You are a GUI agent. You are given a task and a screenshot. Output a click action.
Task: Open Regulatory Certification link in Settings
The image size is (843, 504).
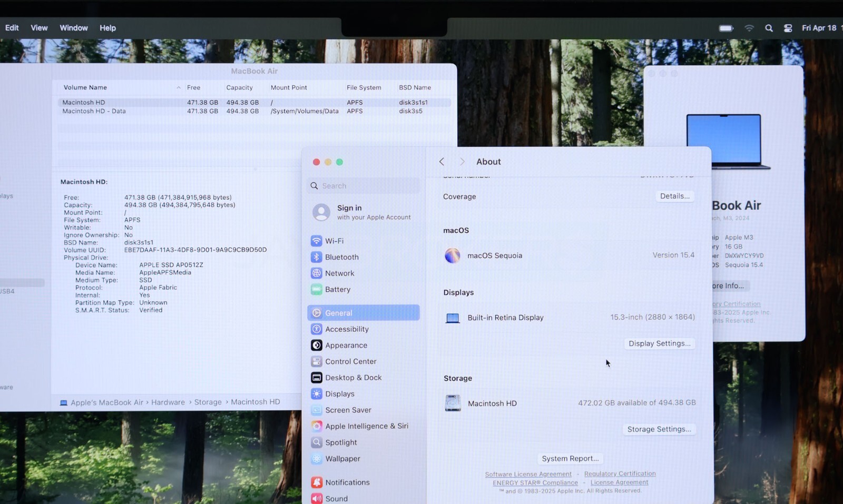pyautogui.click(x=620, y=474)
